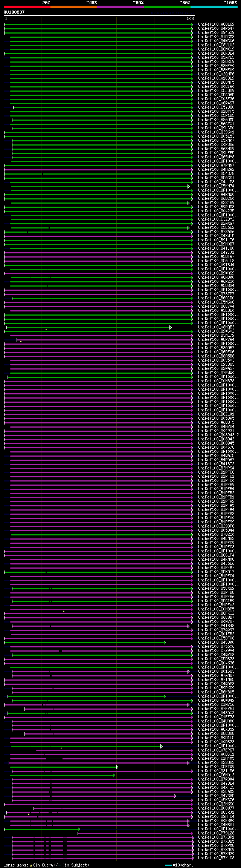Viewport: 241px width, 868px height.
Task: Click the white query ruler bar
Action: click(99, 15)
